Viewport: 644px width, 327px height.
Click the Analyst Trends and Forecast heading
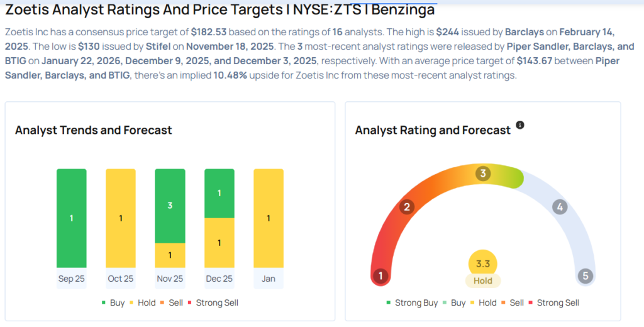(x=93, y=130)
